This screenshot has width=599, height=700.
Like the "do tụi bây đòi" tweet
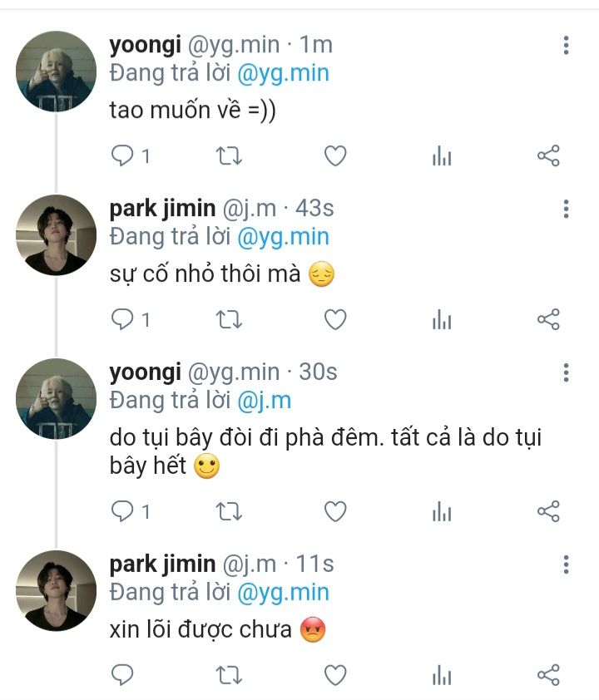[334, 511]
